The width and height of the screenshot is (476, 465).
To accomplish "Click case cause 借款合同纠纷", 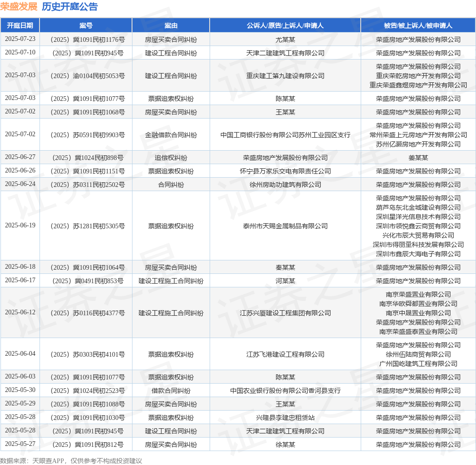I will click(x=171, y=391).
